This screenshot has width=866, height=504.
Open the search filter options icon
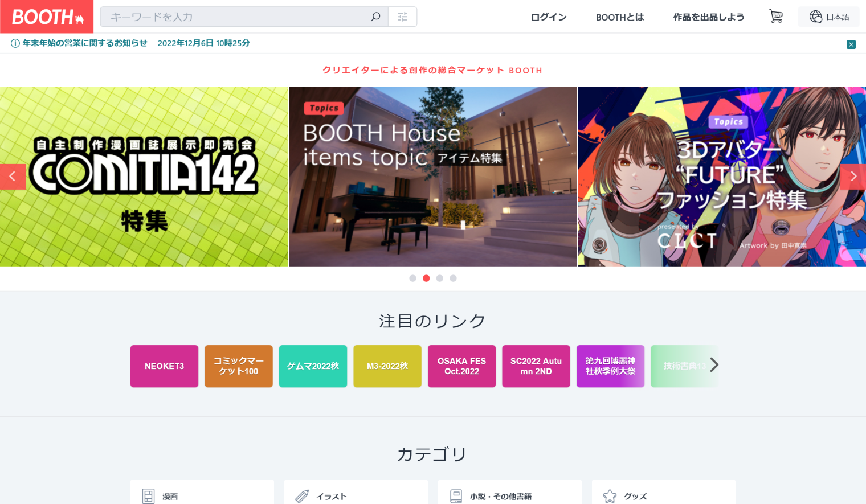pyautogui.click(x=403, y=17)
